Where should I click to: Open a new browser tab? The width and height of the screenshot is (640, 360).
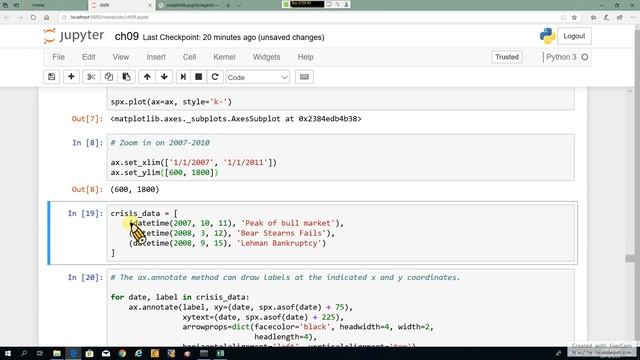point(228,5)
